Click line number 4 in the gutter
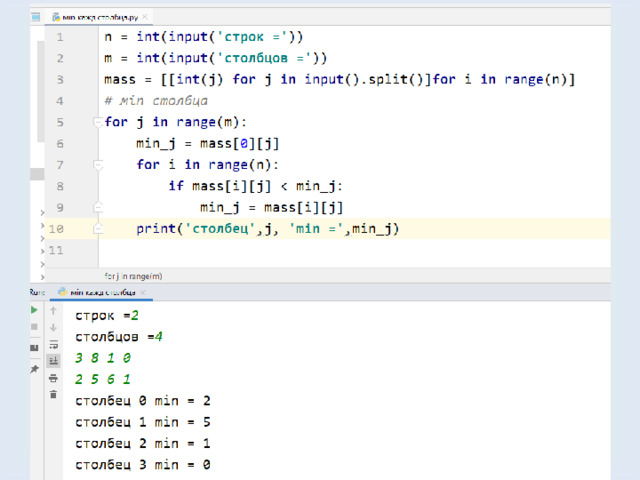The height and width of the screenshot is (480, 640). pos(60,101)
